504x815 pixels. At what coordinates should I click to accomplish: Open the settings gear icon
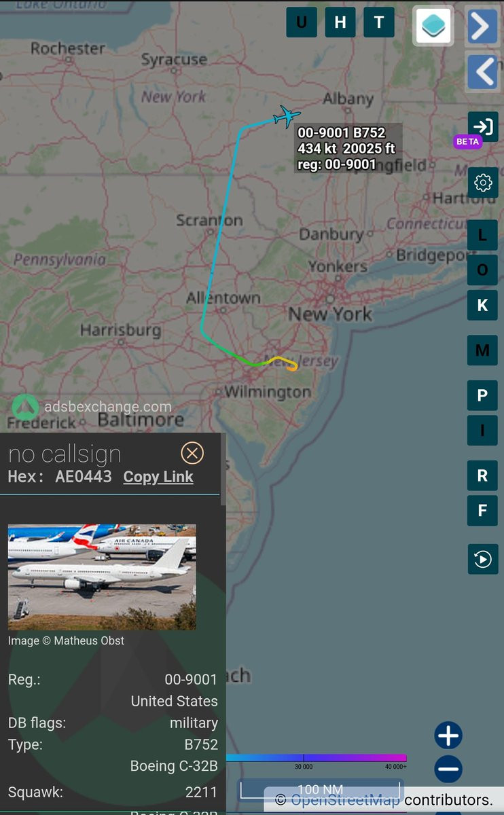(x=482, y=182)
